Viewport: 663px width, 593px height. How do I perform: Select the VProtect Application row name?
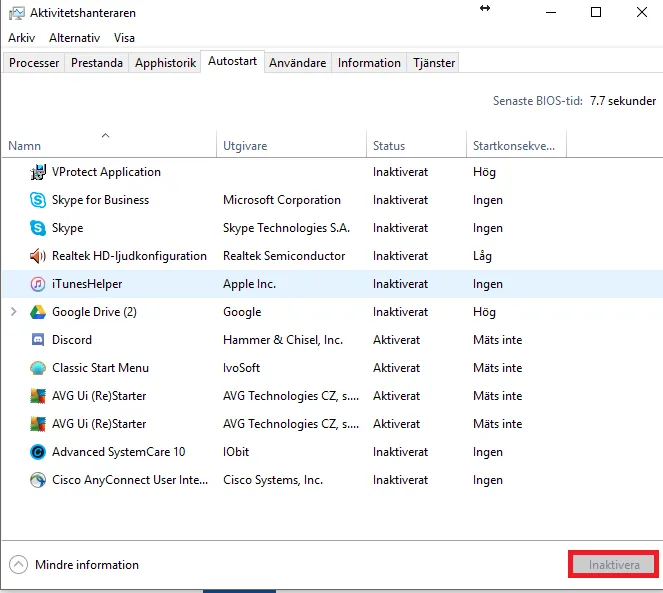[106, 172]
